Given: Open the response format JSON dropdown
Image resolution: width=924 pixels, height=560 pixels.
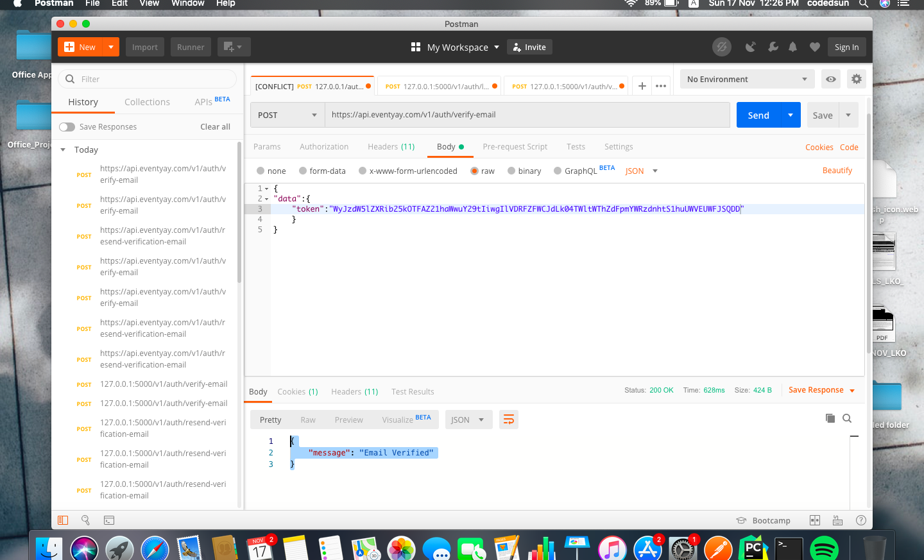Looking at the screenshot, I should pos(468,420).
